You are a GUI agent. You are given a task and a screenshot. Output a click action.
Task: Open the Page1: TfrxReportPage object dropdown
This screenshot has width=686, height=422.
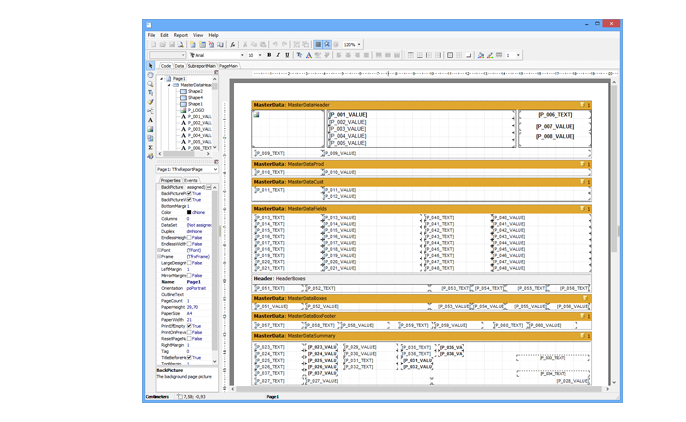coord(214,170)
